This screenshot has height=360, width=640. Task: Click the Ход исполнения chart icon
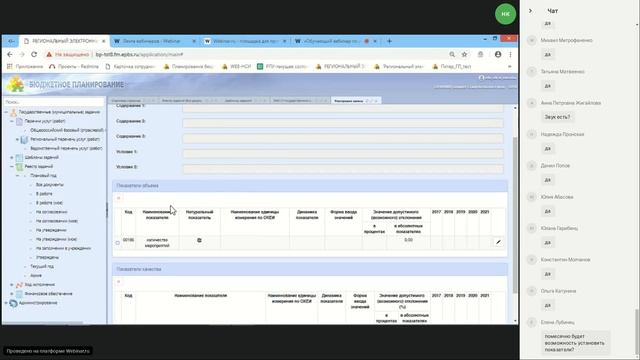coord(19,284)
